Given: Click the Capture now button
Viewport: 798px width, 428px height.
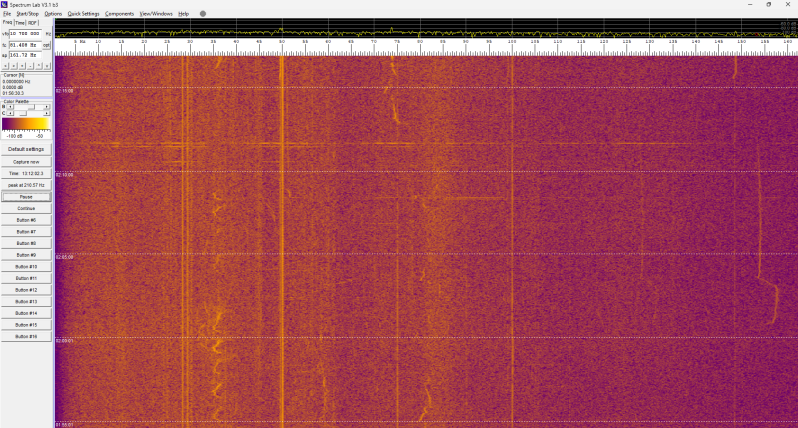Looking at the screenshot, I should 26,162.
